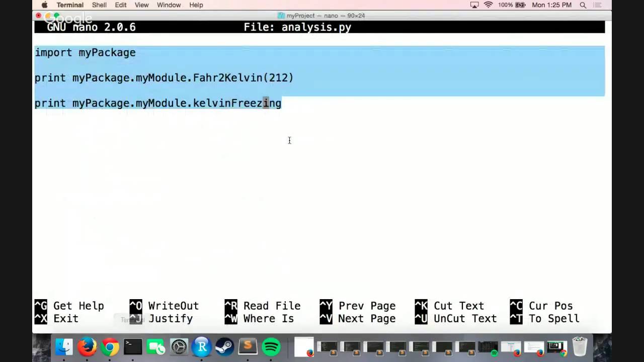This screenshot has width=644, height=362.
Task: Open the Terminal application menu
Action: (x=70, y=5)
